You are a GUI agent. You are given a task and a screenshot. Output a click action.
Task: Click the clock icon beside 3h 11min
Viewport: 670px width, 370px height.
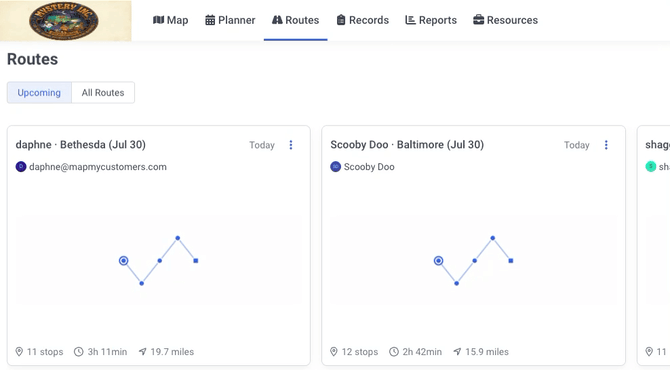[79, 352]
